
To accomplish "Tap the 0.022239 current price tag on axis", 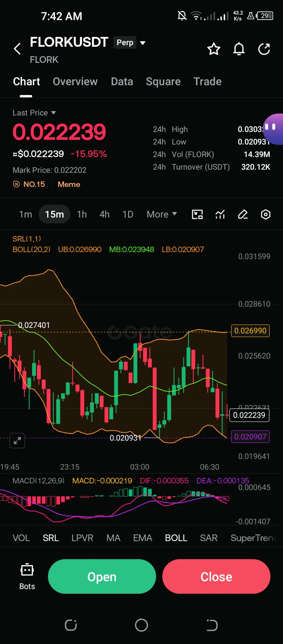I will [x=249, y=415].
